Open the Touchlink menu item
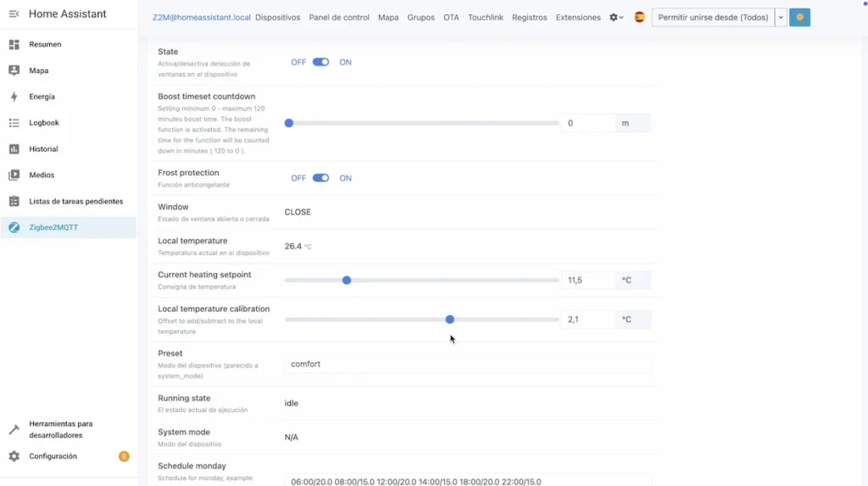 [x=485, y=17]
